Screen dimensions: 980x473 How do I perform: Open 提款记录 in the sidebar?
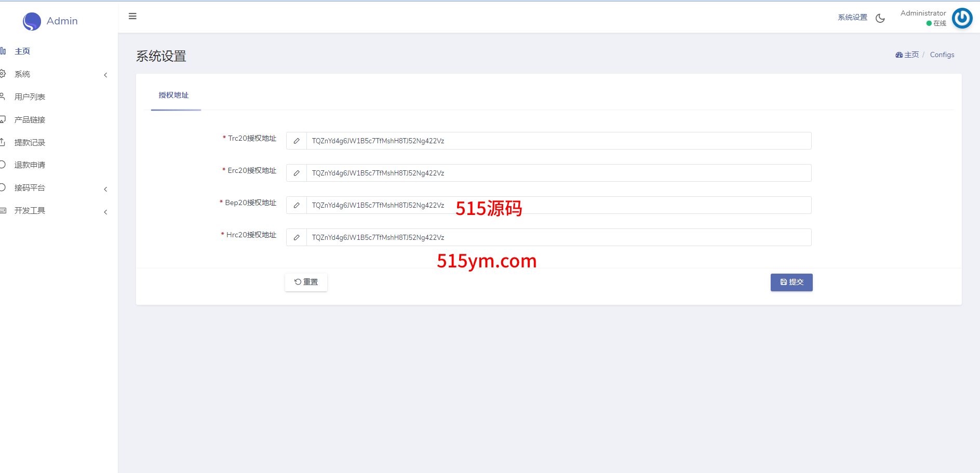(30, 143)
